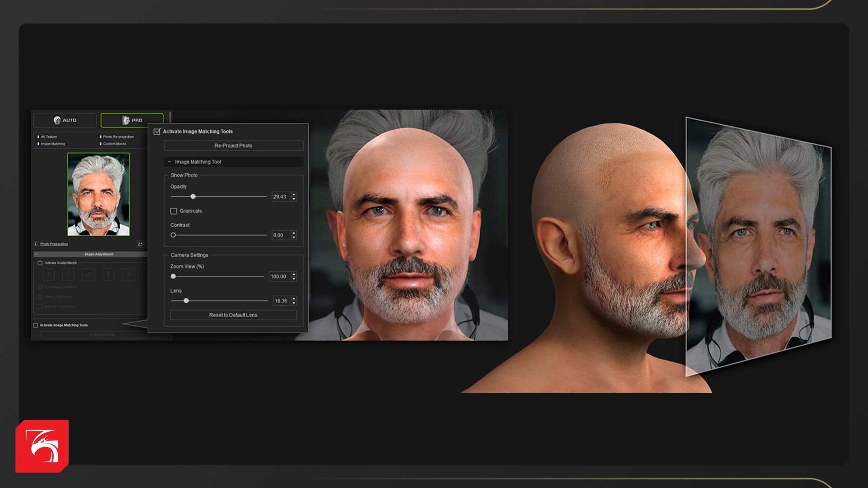Enable the Grayscale checkbox
This screenshot has height=488, width=868.
(173, 211)
